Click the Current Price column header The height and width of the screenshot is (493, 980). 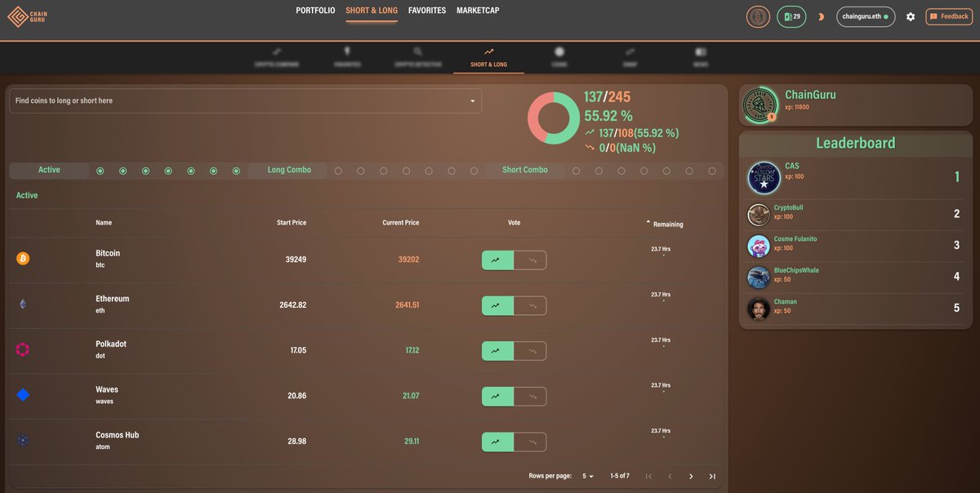click(400, 223)
